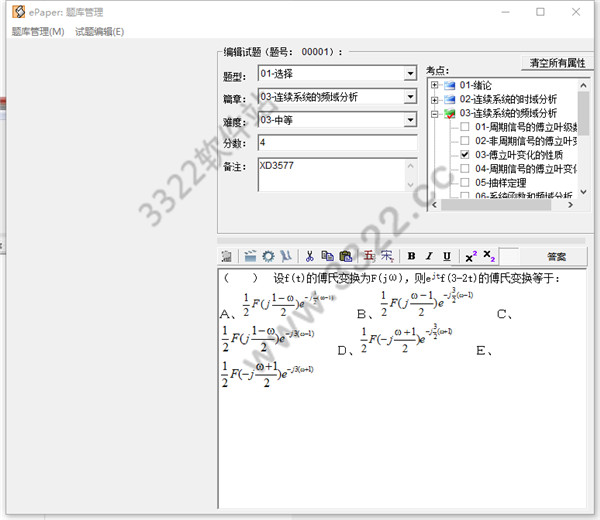Click the 答案 button

point(556,256)
